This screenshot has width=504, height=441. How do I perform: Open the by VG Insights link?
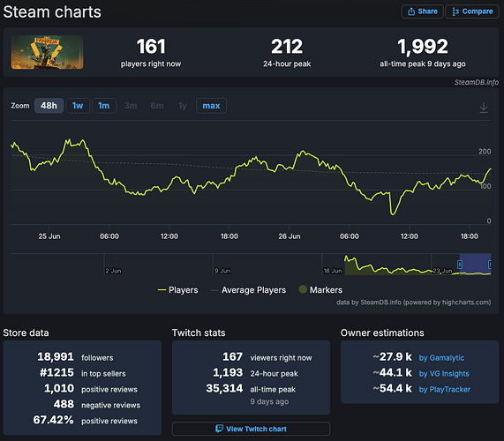click(444, 374)
